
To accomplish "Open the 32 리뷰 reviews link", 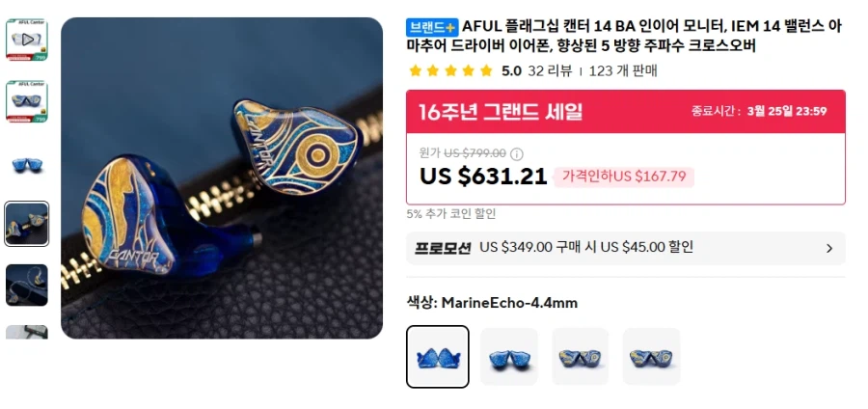I will pos(549,70).
